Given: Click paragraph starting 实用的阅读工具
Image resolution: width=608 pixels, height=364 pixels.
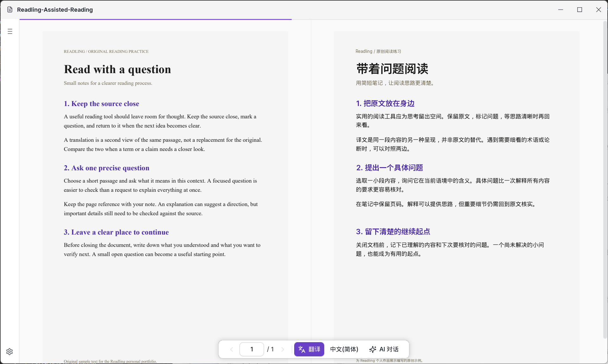Looking at the screenshot, I should (x=453, y=121).
